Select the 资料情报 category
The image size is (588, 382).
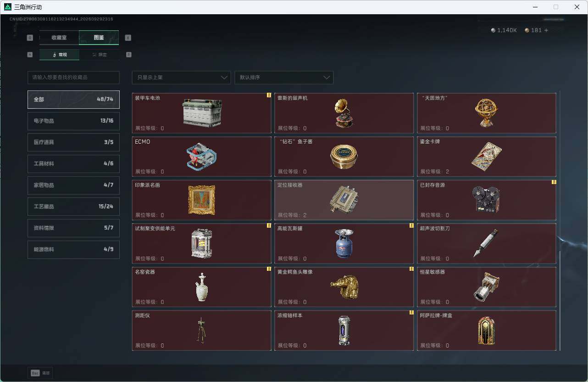click(x=73, y=228)
